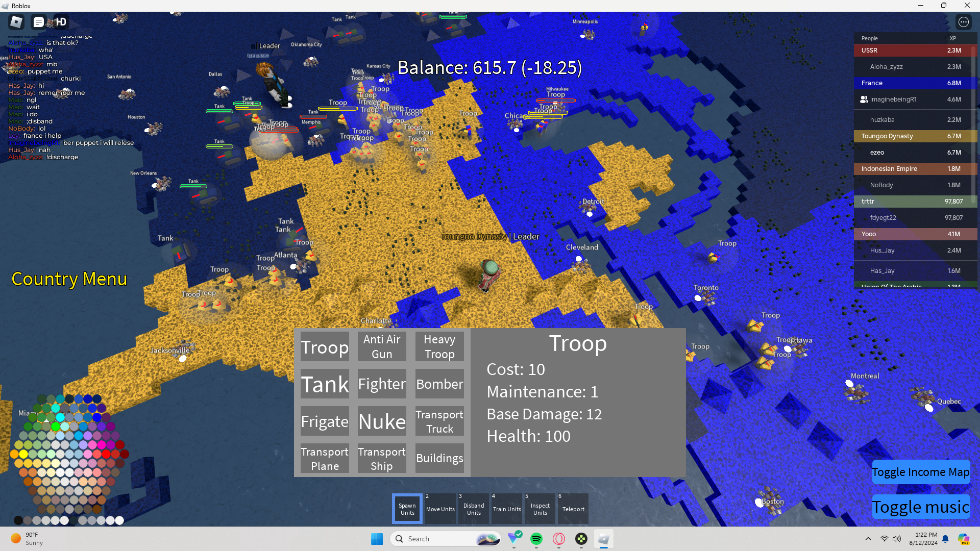Open the three-dots options icon
Screen dimensions: 980x551
[963, 22]
